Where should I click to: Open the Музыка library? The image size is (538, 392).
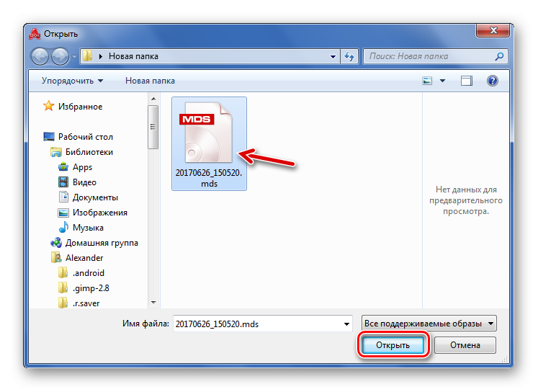(88, 228)
